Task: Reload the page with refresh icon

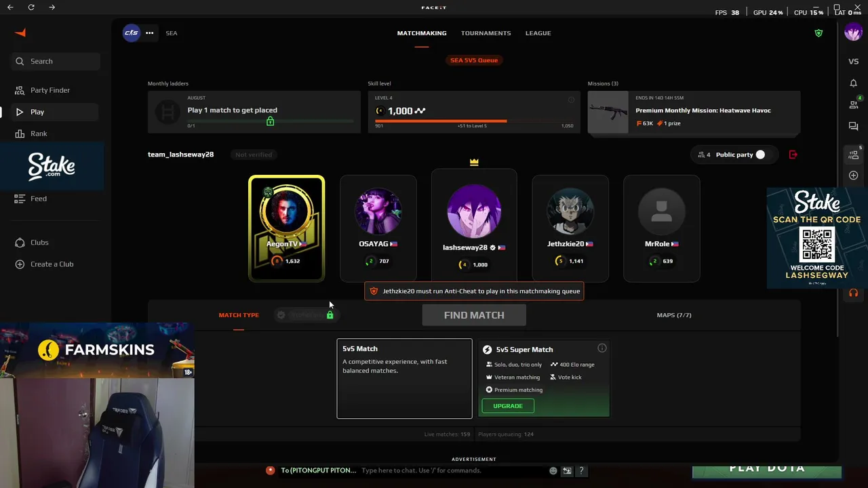Action: tap(31, 7)
